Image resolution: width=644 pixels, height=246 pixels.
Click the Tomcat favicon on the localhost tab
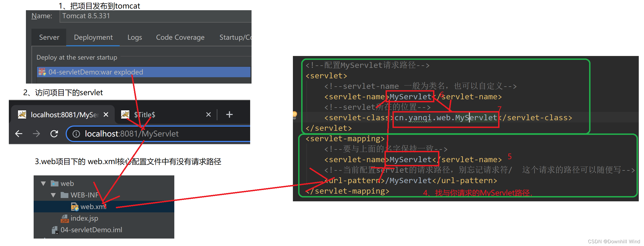tap(22, 114)
